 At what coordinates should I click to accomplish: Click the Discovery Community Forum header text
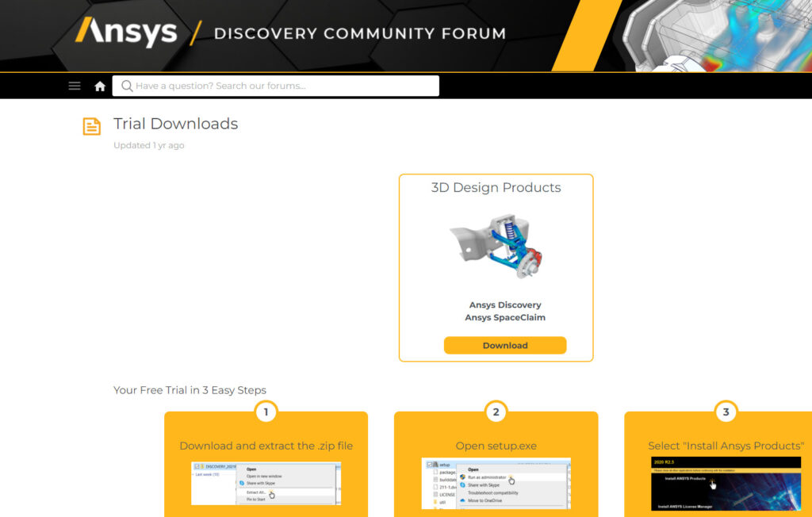click(x=358, y=33)
